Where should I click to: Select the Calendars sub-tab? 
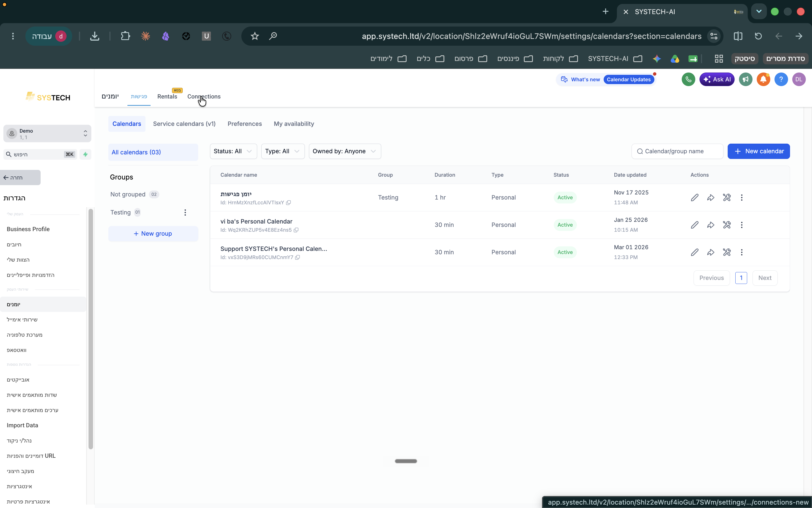click(127, 124)
